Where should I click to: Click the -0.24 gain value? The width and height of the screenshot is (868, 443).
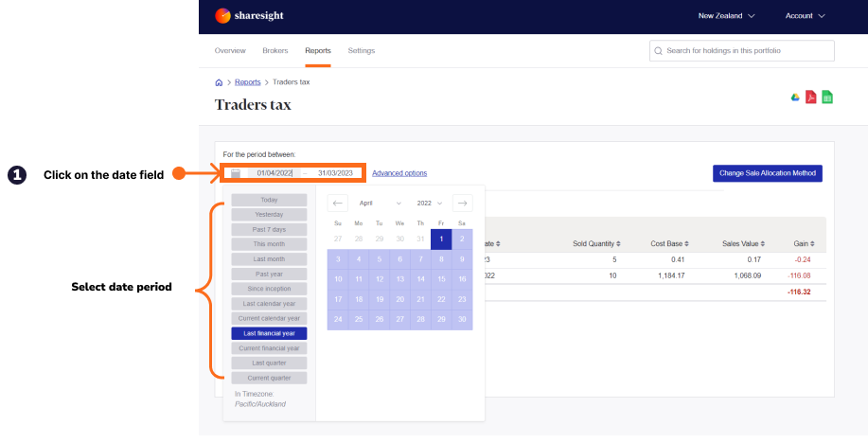802,259
